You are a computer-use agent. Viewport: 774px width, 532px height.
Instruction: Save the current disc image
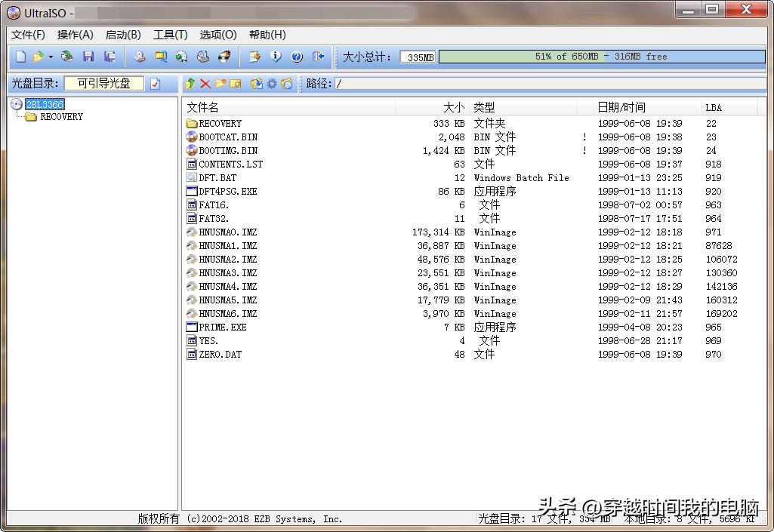point(88,57)
